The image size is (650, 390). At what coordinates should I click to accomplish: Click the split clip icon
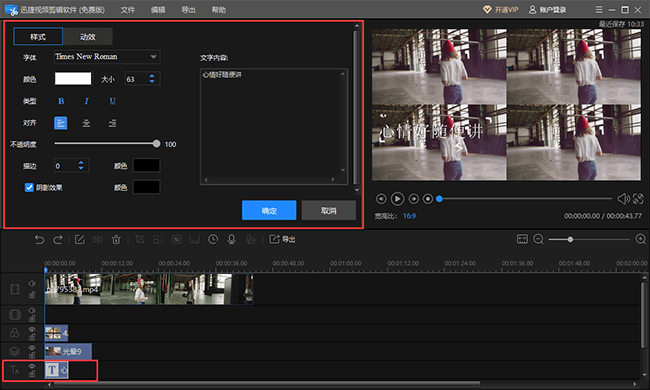(x=98, y=240)
